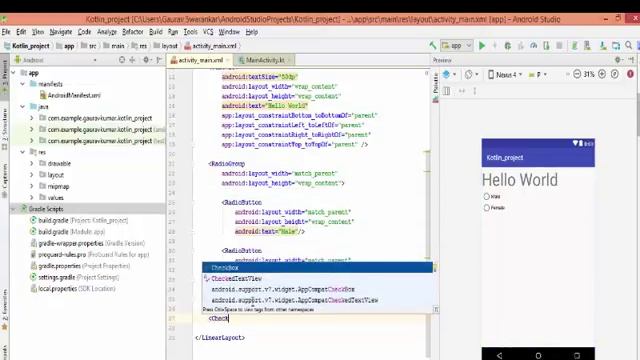640x360 pixels.
Task: Open the Tools menu
Action: (x=190, y=32)
